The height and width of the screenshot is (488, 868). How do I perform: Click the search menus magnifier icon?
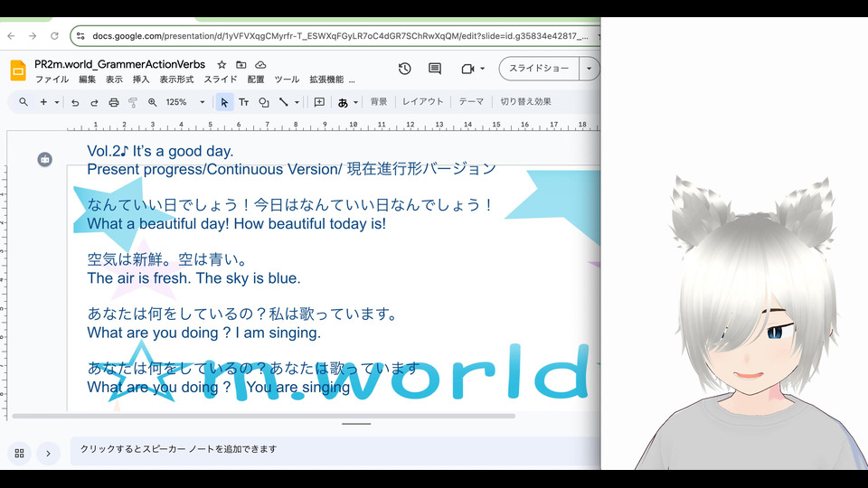(24, 102)
